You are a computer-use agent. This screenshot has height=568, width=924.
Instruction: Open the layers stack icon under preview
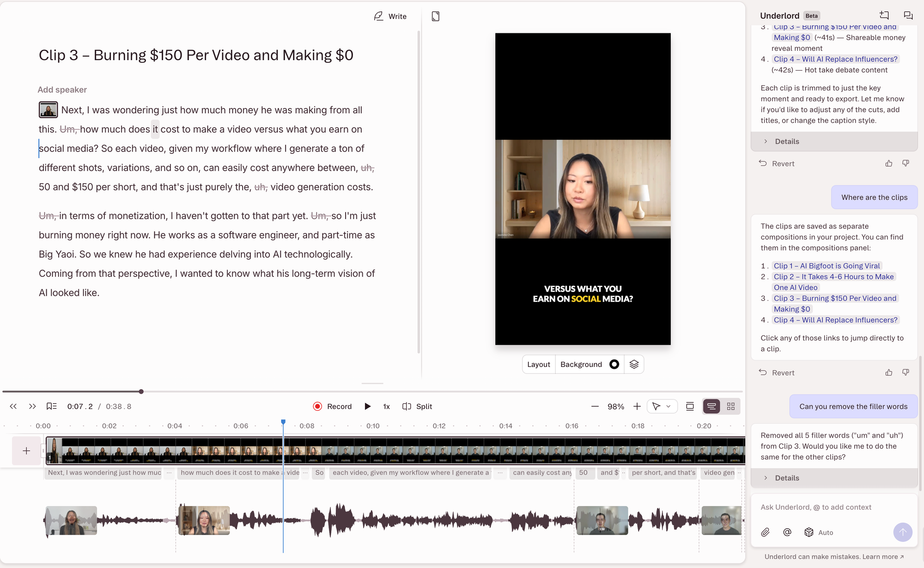point(634,364)
